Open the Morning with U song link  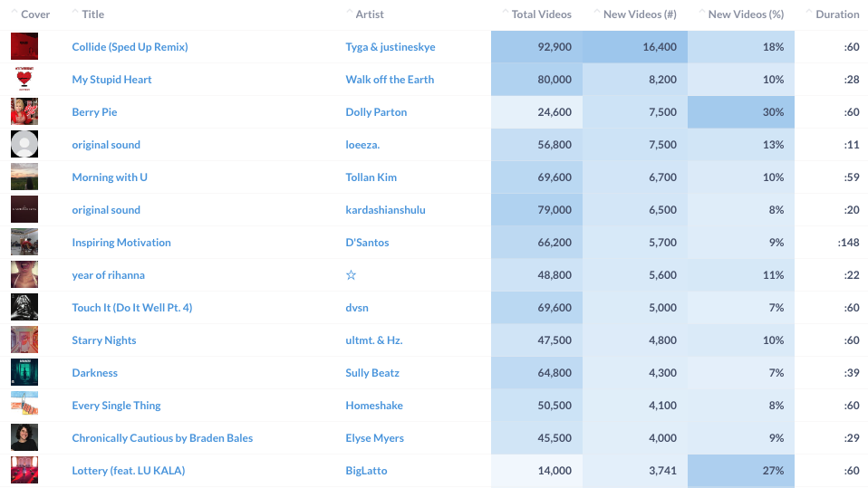click(110, 177)
